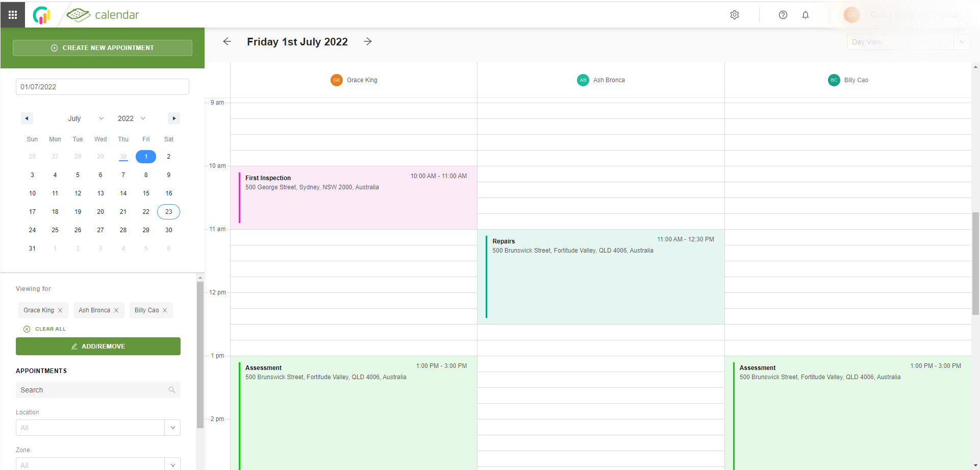Create a new appointment
This screenshot has height=470, width=980.
pyautogui.click(x=103, y=48)
